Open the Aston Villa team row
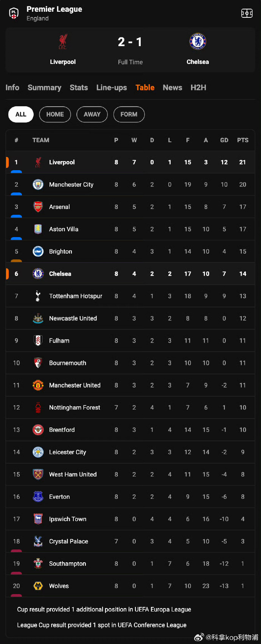Screen dimensions: 261x644 pos(130,229)
